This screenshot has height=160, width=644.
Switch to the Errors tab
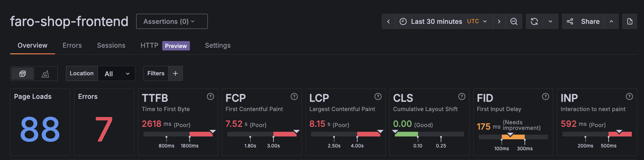click(72, 45)
